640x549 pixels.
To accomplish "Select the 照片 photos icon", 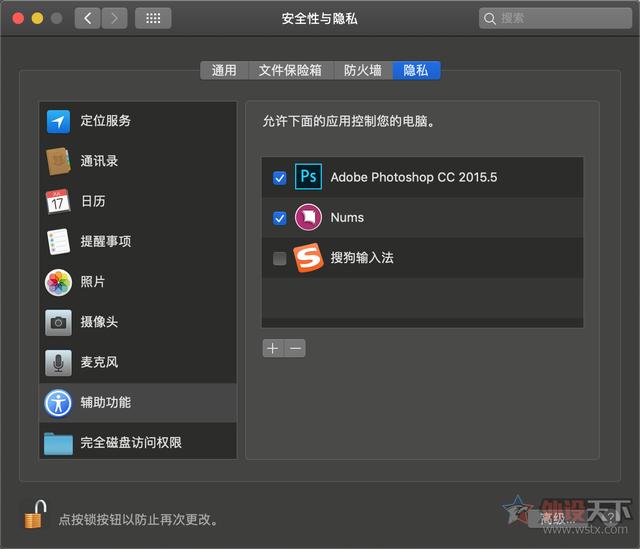I will (x=58, y=282).
